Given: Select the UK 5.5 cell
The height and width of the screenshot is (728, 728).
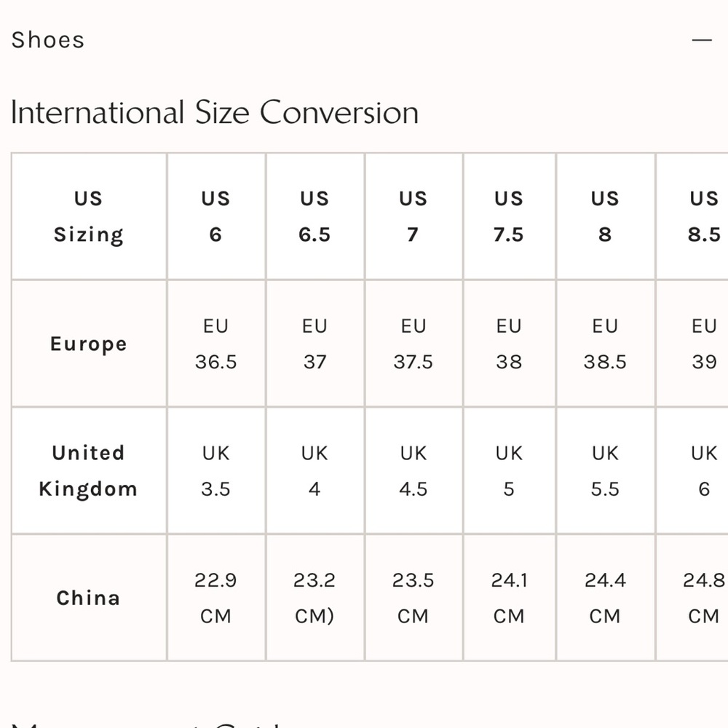Looking at the screenshot, I should pos(605,470).
